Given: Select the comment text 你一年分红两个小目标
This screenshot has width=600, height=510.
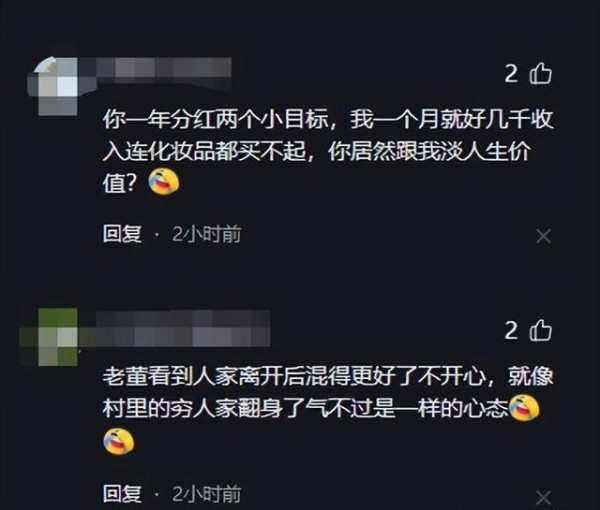Looking at the screenshot, I should coord(216,120).
